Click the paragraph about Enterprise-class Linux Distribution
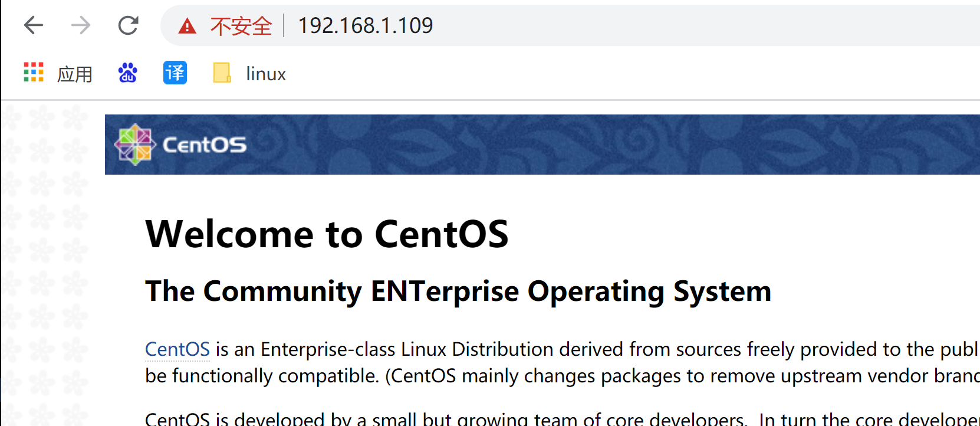980x426 pixels. 563,362
